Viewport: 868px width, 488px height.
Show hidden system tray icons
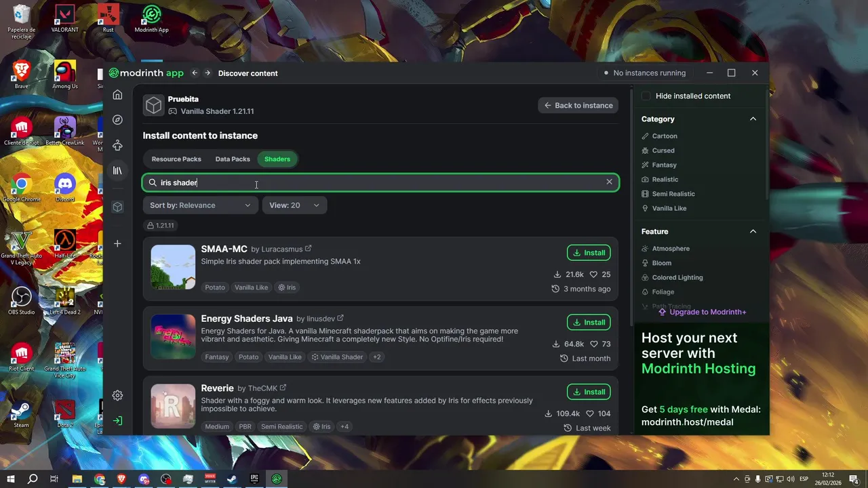tap(736, 479)
